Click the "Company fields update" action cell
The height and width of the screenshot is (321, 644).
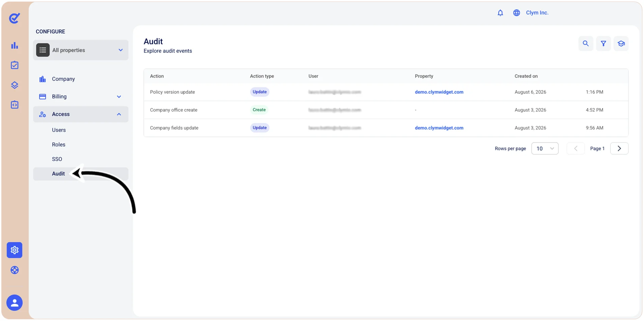(174, 128)
